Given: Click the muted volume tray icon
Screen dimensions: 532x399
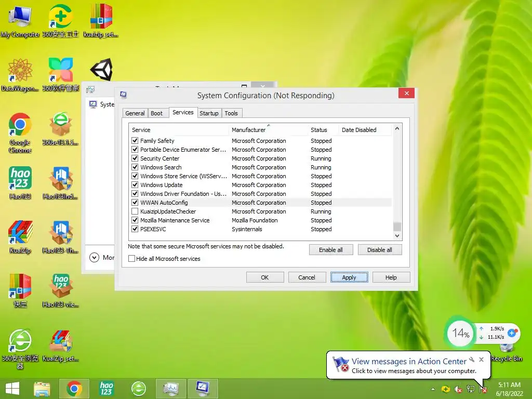Looking at the screenshot, I should click(x=458, y=390).
